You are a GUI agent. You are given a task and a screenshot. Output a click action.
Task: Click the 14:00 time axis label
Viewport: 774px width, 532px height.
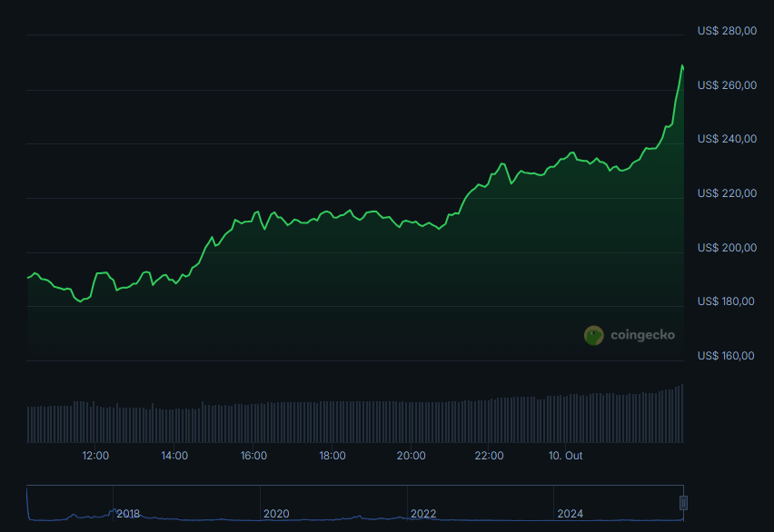[174, 456]
